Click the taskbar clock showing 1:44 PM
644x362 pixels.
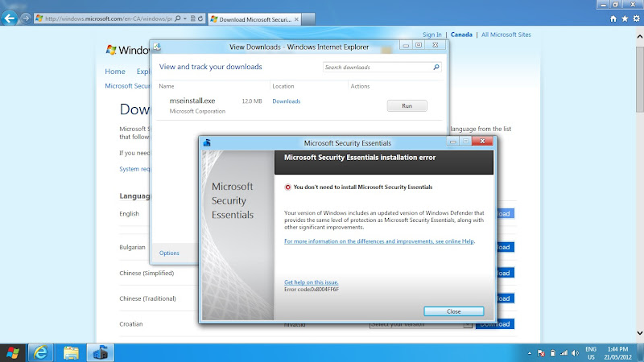617,353
